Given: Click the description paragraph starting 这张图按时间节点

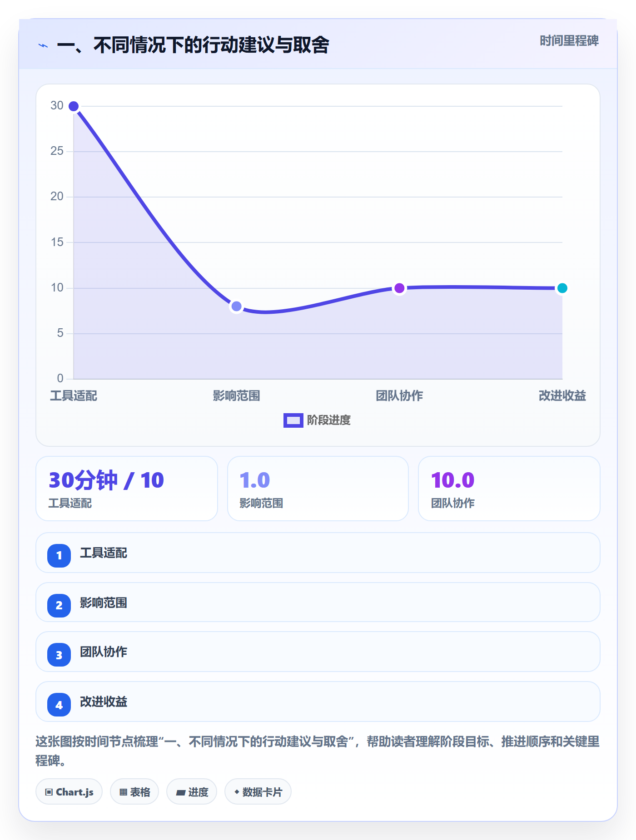Looking at the screenshot, I should 318,751.
